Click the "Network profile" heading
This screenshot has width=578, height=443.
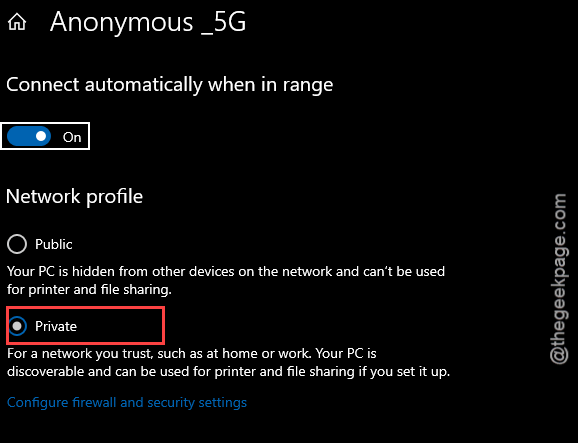point(74,196)
